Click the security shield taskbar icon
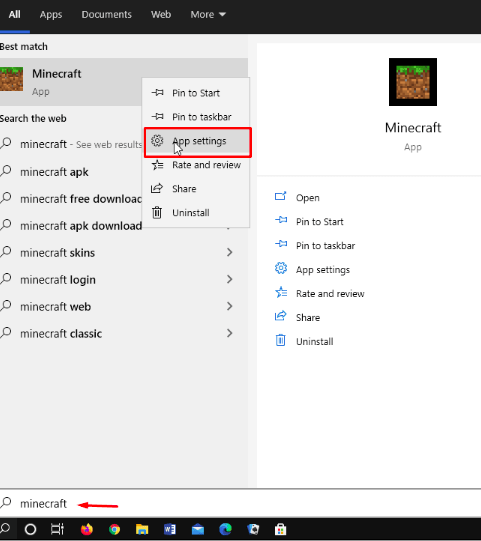481x541 pixels. point(253,529)
